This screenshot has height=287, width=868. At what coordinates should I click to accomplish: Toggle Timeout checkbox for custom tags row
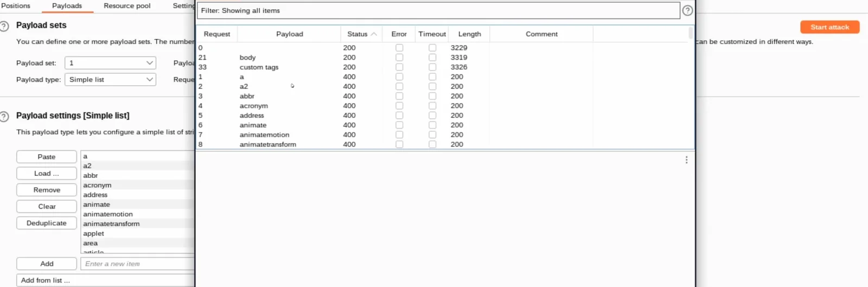tap(432, 67)
